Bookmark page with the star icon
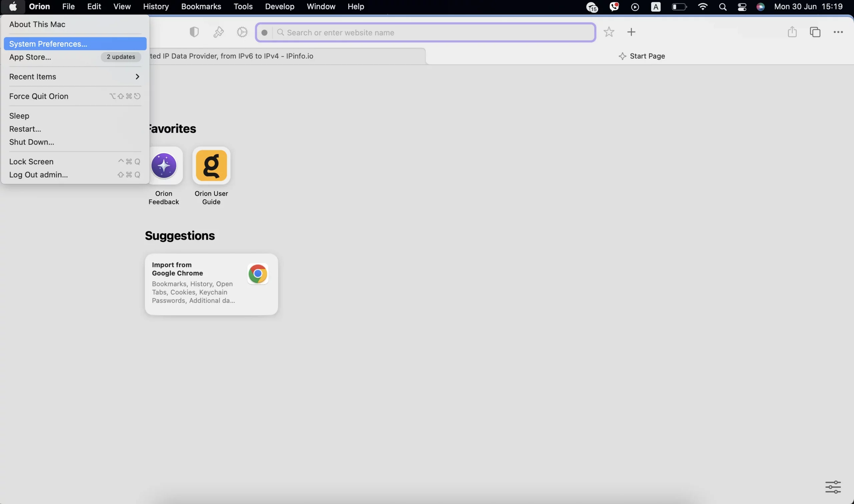The height and width of the screenshot is (504, 854). click(608, 32)
